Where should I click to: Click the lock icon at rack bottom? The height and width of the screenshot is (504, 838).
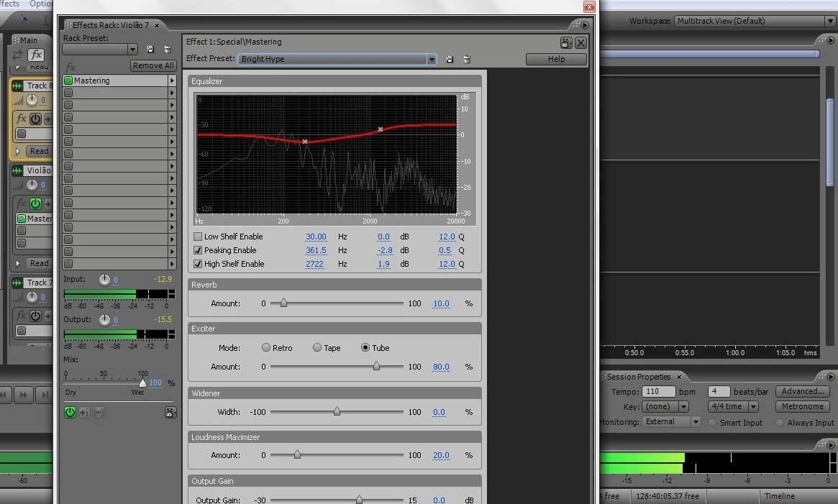click(170, 412)
